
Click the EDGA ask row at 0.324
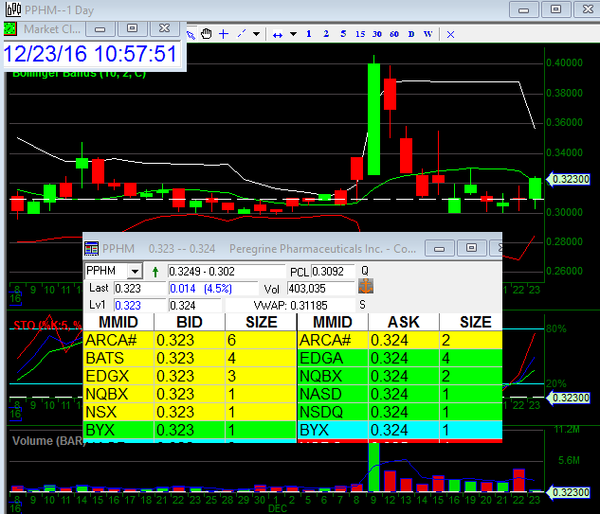(400, 357)
